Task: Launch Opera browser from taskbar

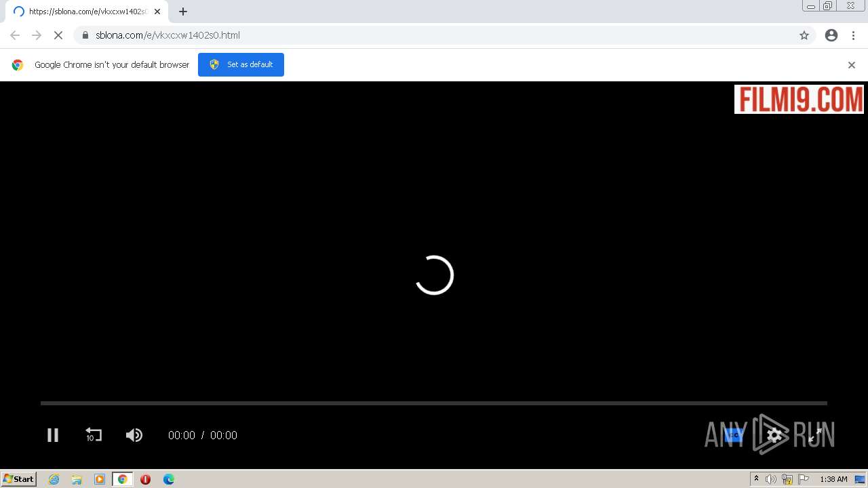Action: pyautogui.click(x=145, y=479)
